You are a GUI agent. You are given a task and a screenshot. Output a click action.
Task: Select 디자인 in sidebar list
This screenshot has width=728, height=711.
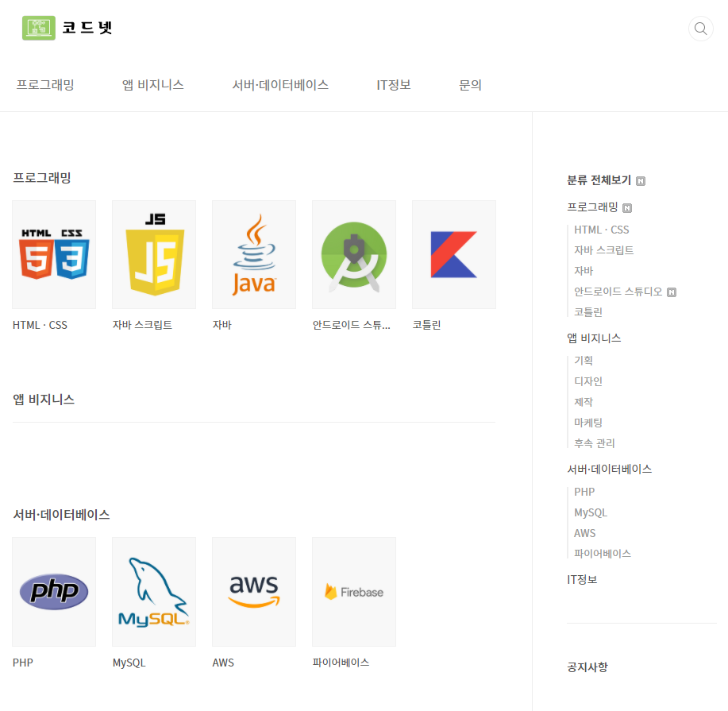pos(587,381)
